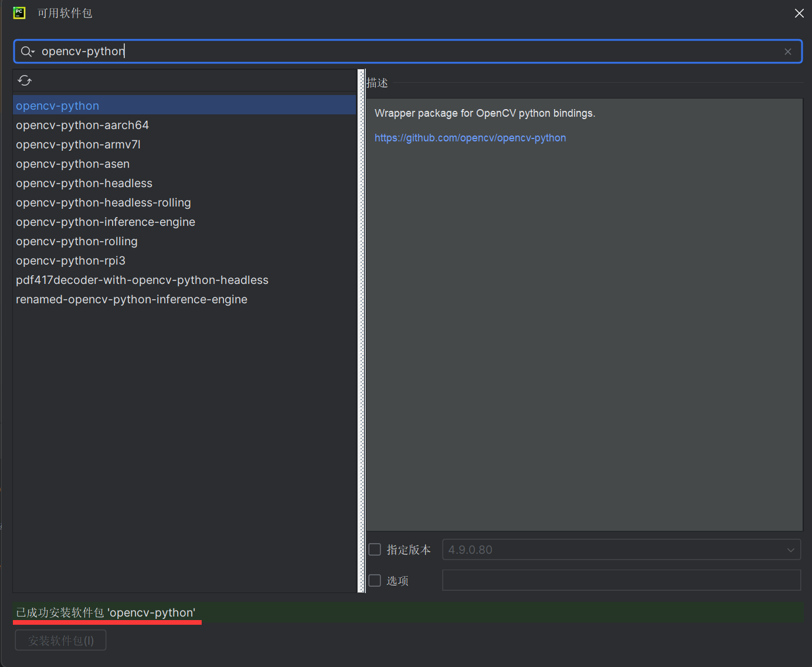This screenshot has width=812, height=667.
Task: Click the refresh package list icon
Action: point(25,80)
